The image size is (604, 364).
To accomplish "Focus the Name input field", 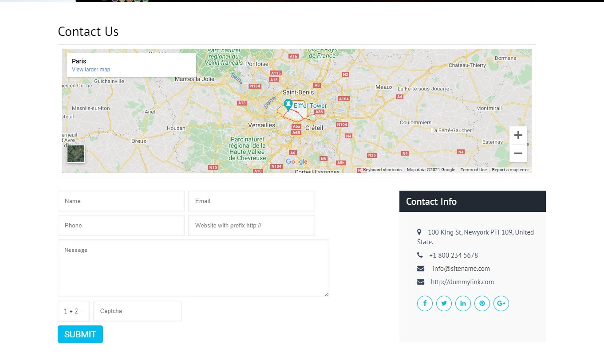I will [121, 201].
